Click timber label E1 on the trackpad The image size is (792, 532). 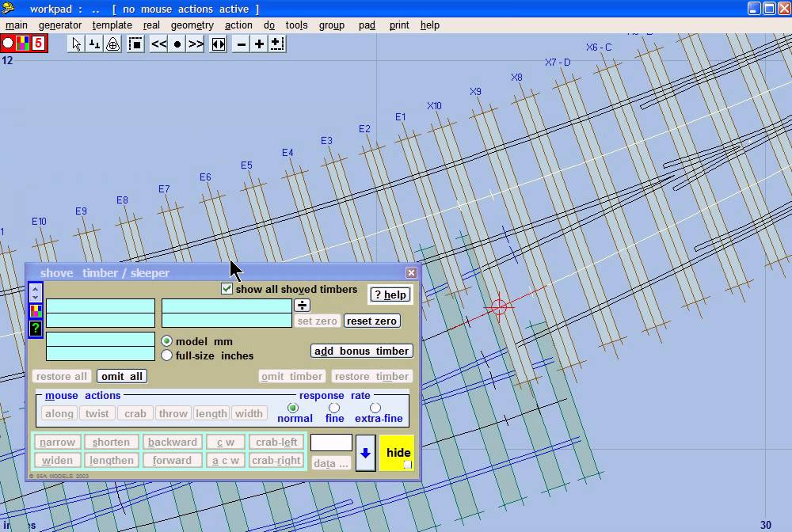[401, 116]
